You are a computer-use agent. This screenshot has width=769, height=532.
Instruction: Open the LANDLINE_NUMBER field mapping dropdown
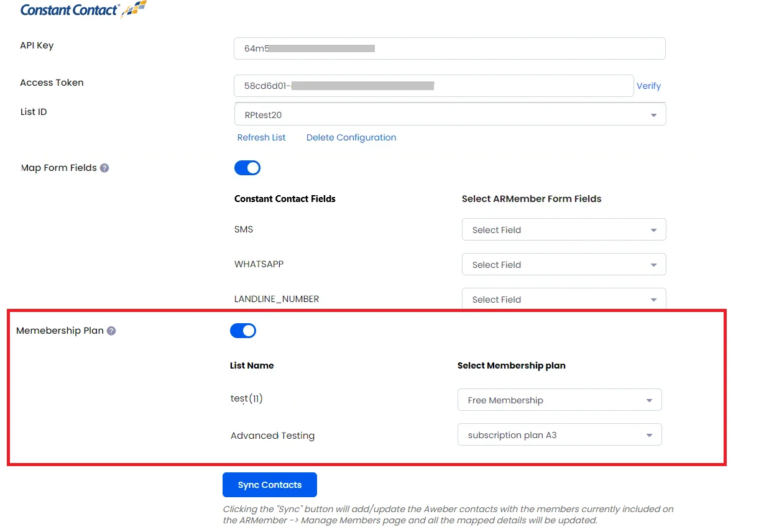tap(564, 298)
